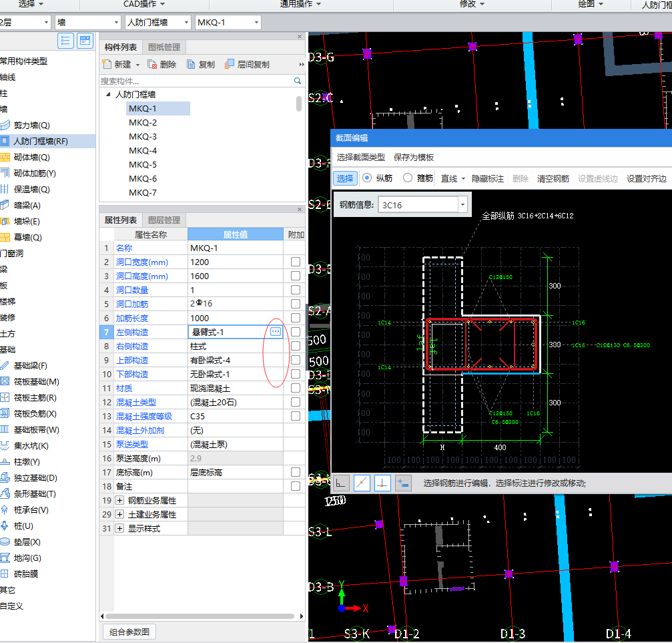Click the 新建 new component icon
Screen dimensions: 672x643
tap(107, 64)
